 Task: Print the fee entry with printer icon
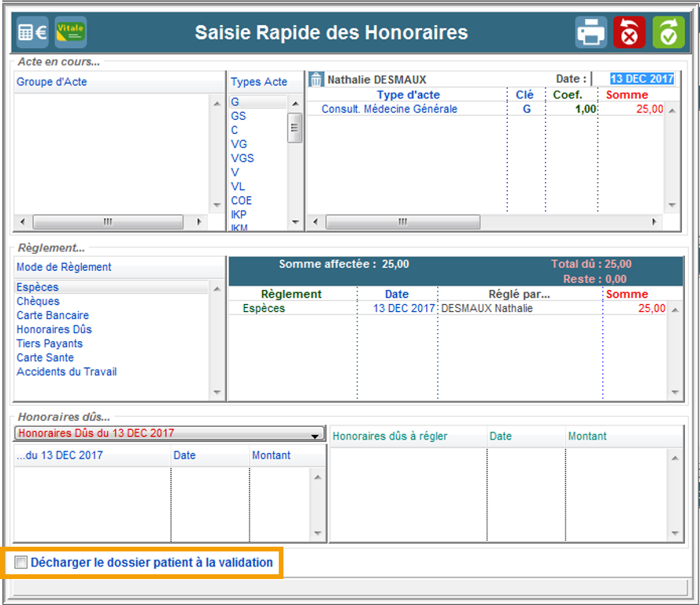click(591, 33)
